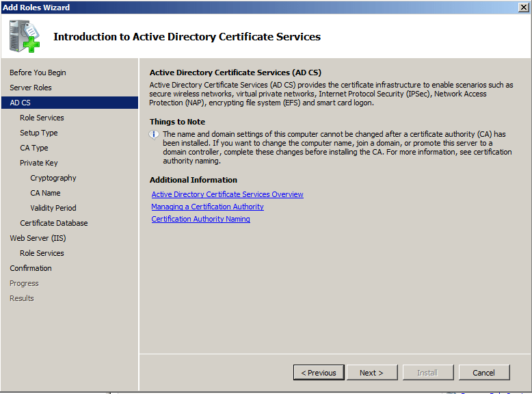The width and height of the screenshot is (532, 394).
Task: Select the AD CS navigation item
Action: click(21, 103)
